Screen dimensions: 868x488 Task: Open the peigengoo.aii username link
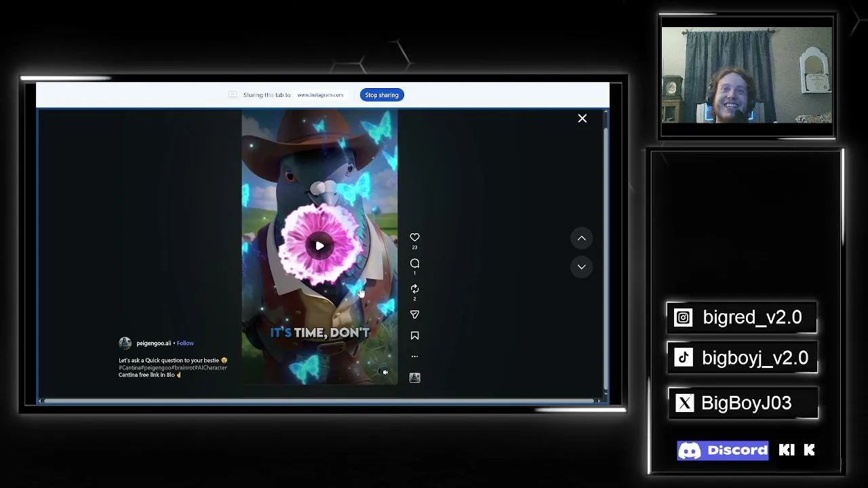coord(153,343)
